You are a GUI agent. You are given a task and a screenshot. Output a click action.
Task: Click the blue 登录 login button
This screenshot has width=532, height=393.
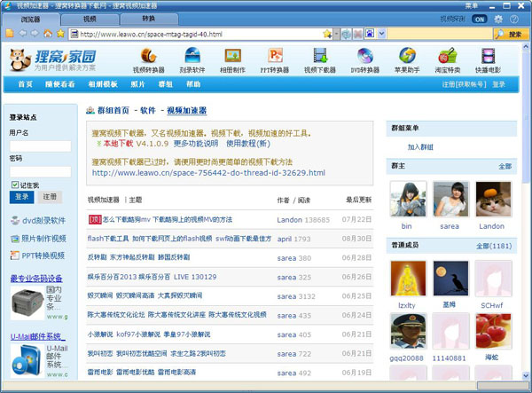tap(21, 197)
